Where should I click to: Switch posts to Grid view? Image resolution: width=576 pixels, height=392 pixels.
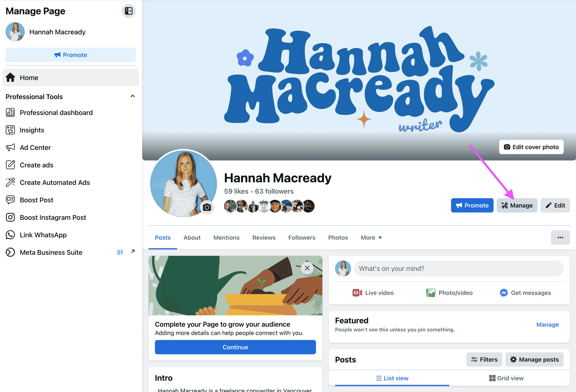coord(506,378)
